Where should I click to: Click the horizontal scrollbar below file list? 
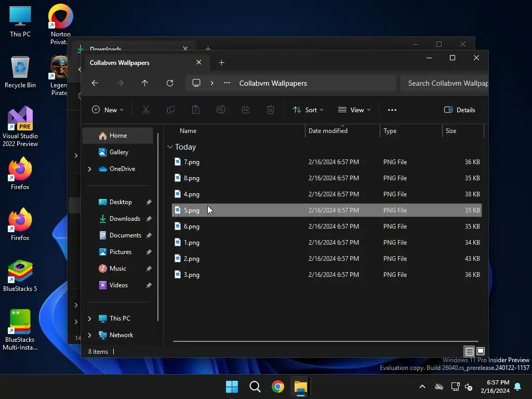tap(325, 341)
